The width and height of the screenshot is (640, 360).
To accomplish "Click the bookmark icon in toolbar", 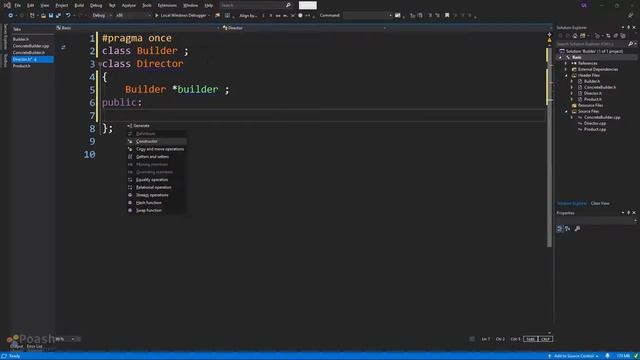I will point(447,16).
